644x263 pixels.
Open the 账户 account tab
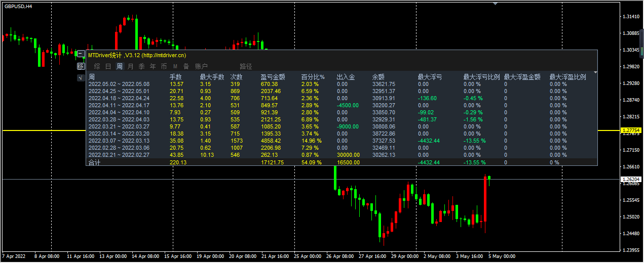click(201, 66)
